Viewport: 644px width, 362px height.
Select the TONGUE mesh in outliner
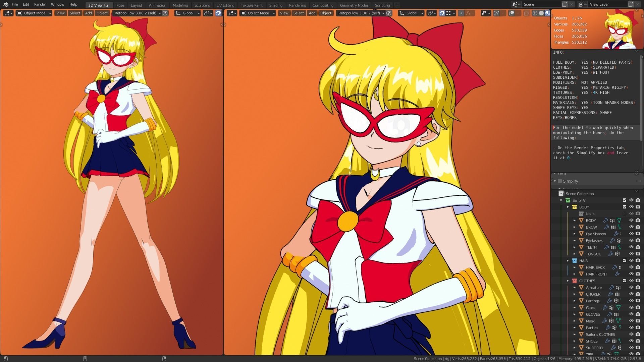(593, 254)
